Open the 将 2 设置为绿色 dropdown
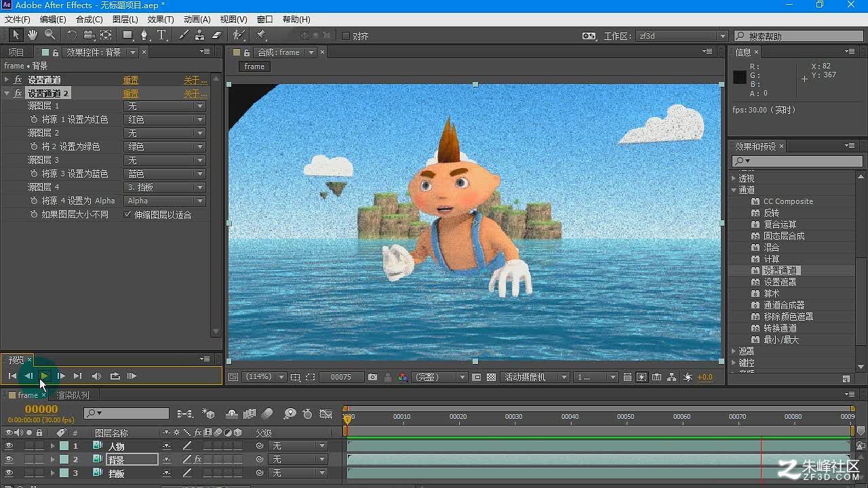Screen dimensions: 868x488 164,146
